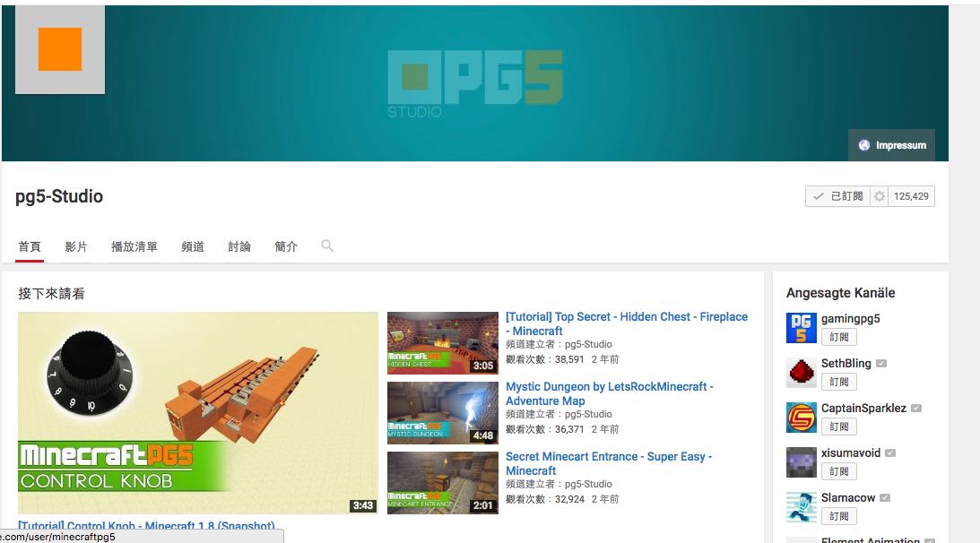980x543 pixels.
Task: Click the channel search magnifier icon
Action: pyautogui.click(x=327, y=246)
